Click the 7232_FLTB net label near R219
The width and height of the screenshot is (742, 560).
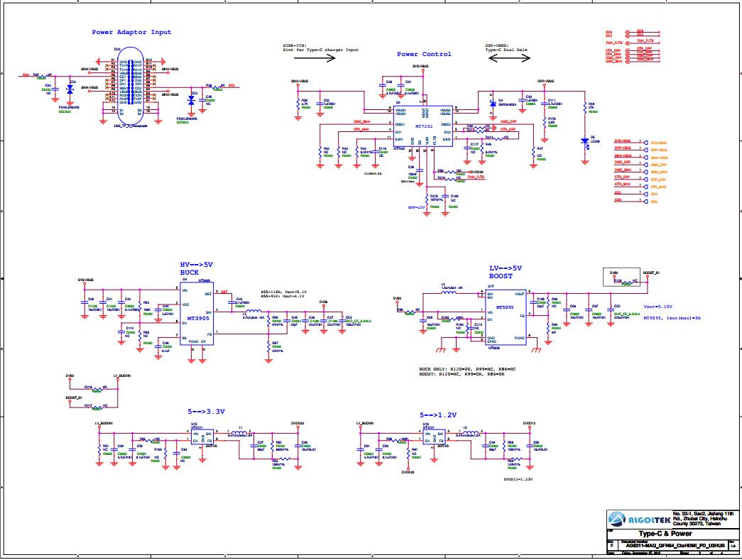pos(476,177)
